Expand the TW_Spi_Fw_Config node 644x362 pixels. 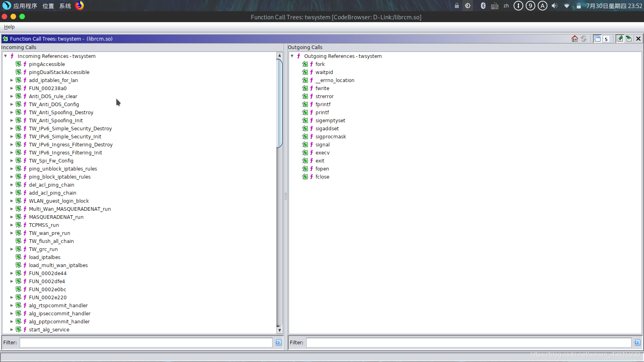click(12, 160)
